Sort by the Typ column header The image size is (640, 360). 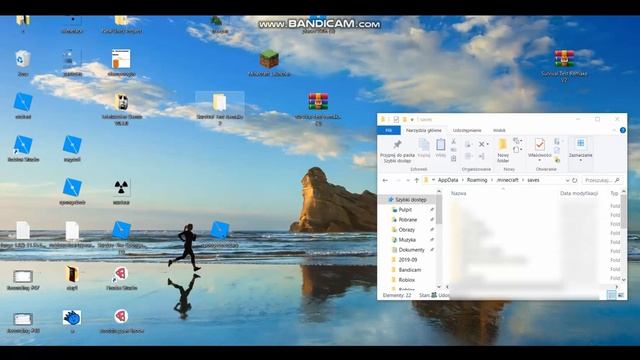click(x=613, y=193)
